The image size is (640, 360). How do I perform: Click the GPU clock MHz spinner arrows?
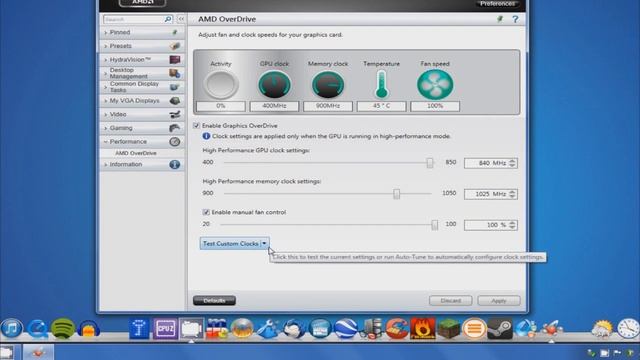coord(513,163)
